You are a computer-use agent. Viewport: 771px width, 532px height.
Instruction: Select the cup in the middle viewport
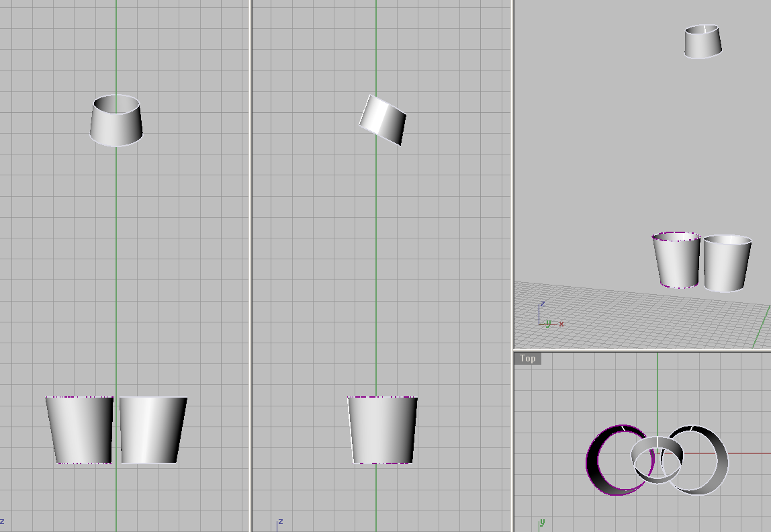[x=383, y=430]
